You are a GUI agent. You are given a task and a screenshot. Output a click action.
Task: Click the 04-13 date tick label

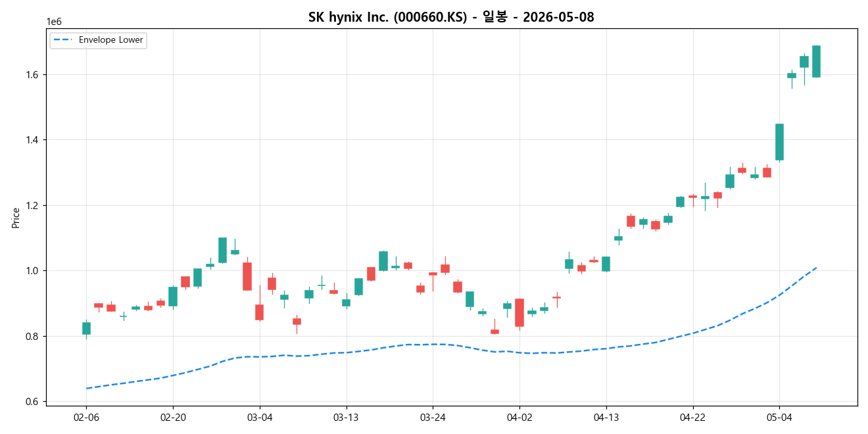click(x=606, y=417)
